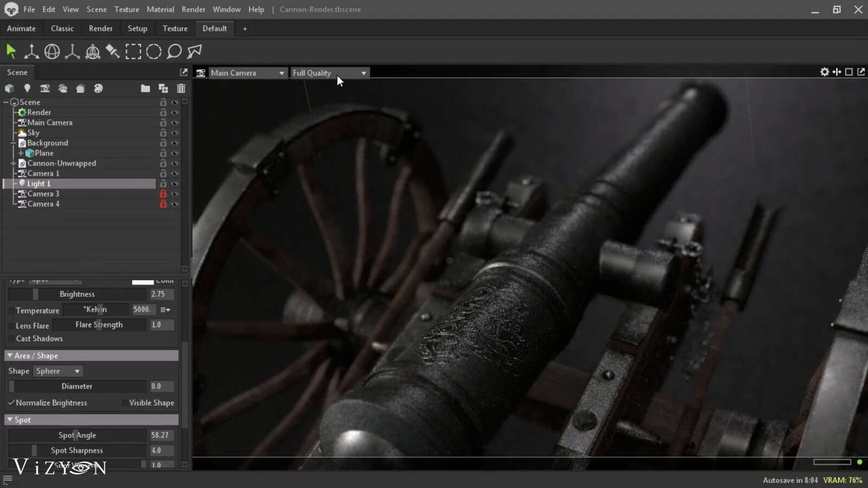Click the Spot Sharpness value field
This screenshot has width=868, height=488.
click(161, 450)
